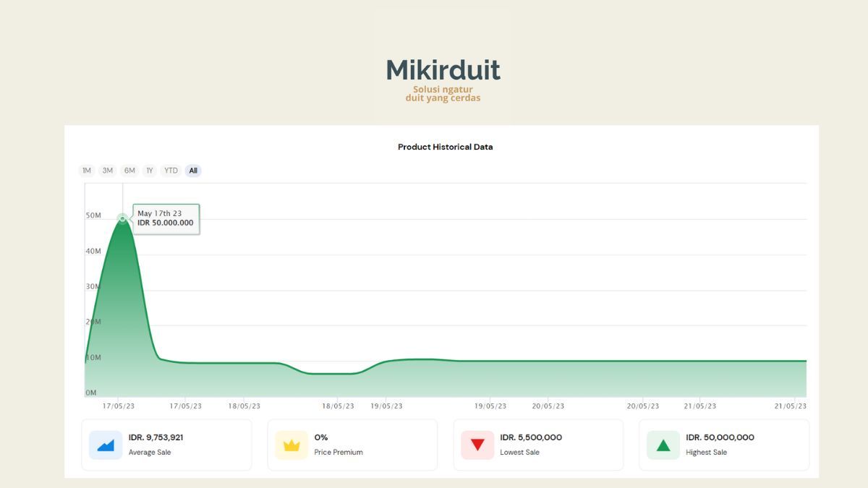Click the Price Premium label
Viewport: 868px width, 488px height.
click(339, 453)
